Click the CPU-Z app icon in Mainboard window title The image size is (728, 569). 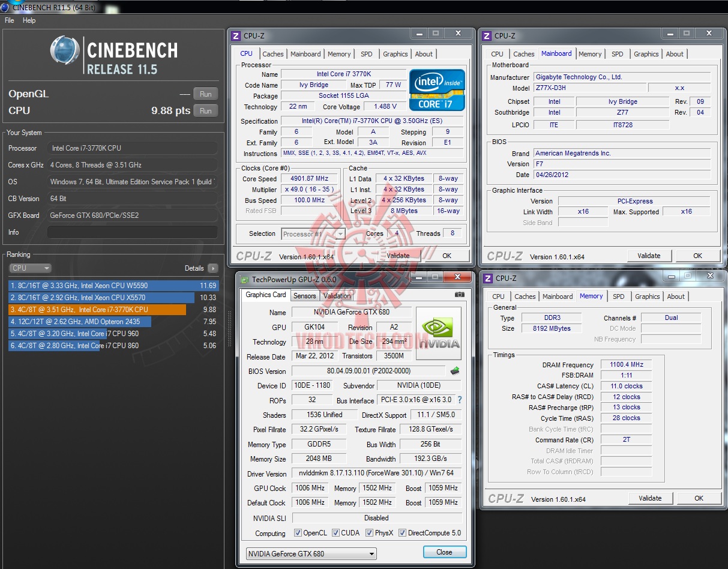coord(487,35)
